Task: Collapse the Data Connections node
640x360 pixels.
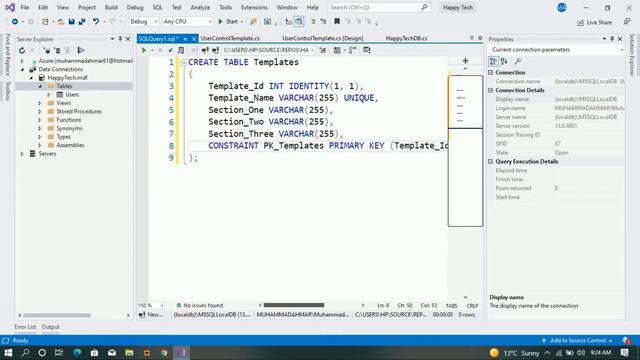Action: pyautogui.click(x=22, y=69)
